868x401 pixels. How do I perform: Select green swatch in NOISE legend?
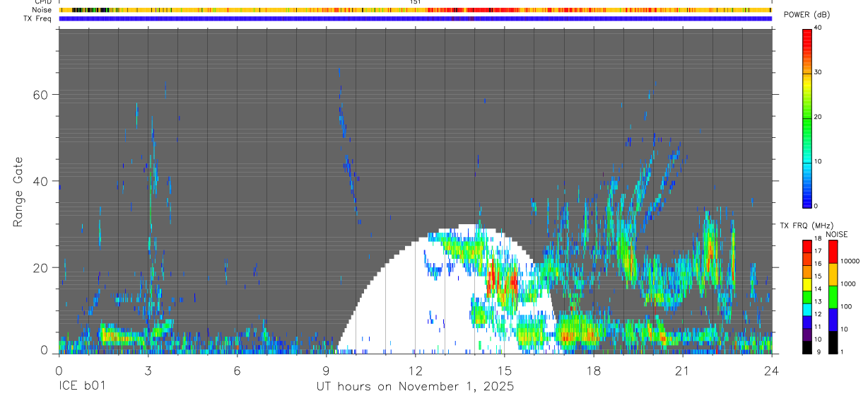[x=833, y=297]
